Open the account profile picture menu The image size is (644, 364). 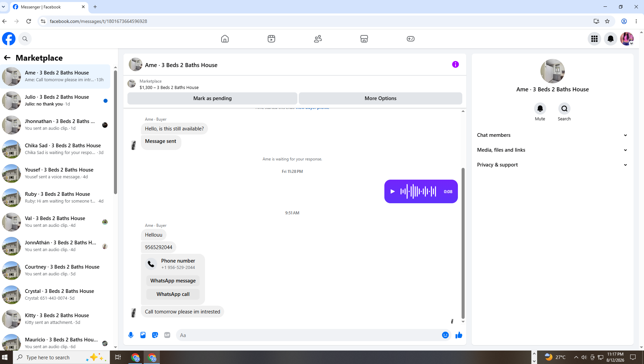coord(627,39)
